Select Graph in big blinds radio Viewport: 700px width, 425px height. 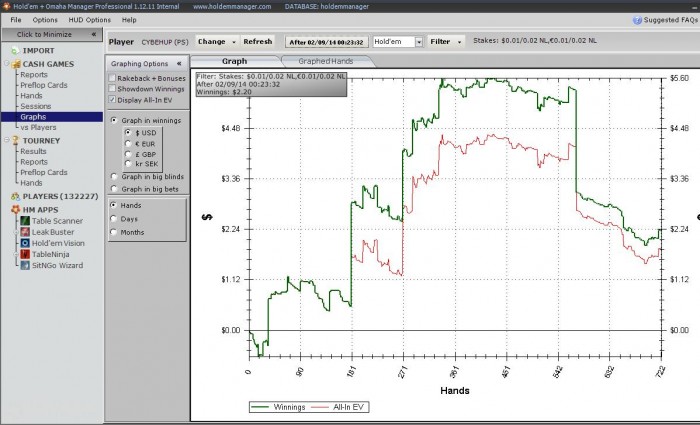(113, 177)
